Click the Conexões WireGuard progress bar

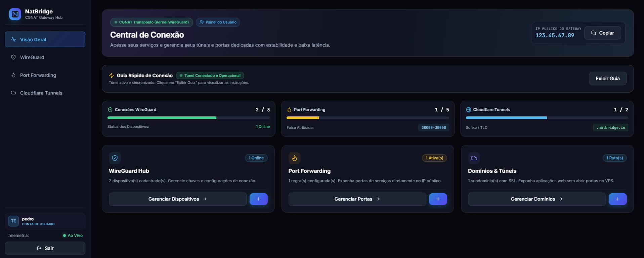coord(188,118)
